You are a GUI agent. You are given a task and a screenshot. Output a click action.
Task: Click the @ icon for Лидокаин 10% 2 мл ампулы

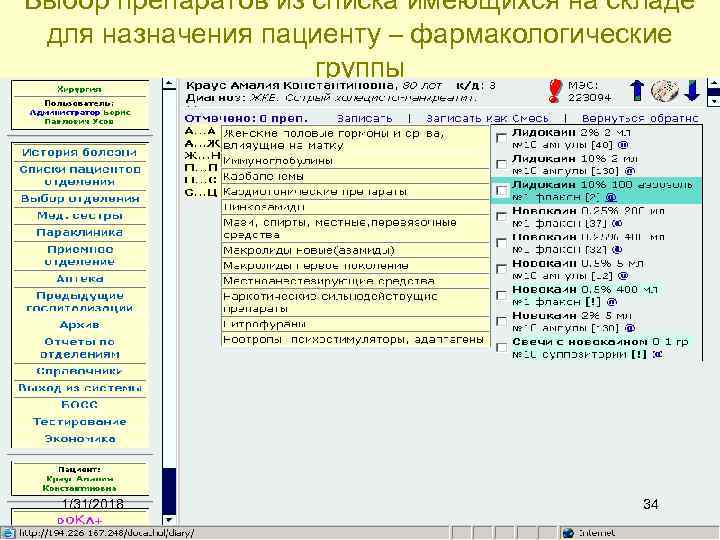[x=630, y=171]
